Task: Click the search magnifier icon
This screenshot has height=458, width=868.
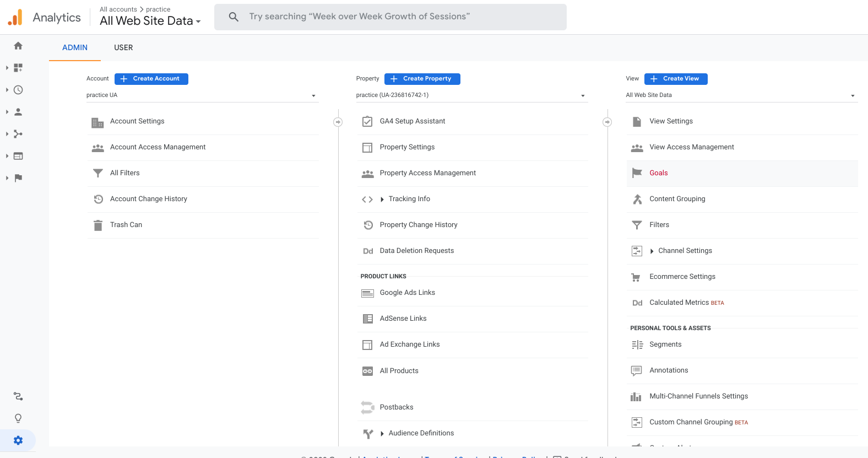Action: click(x=234, y=17)
